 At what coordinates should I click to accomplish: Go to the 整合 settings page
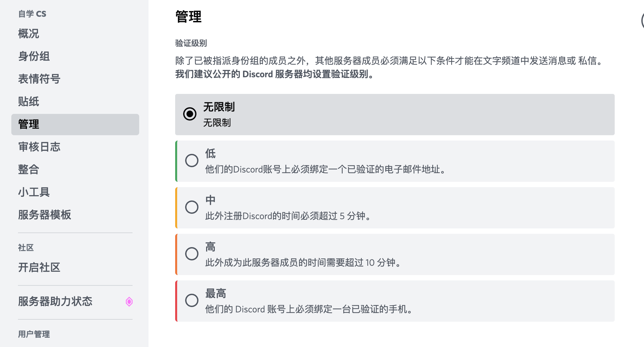point(29,170)
